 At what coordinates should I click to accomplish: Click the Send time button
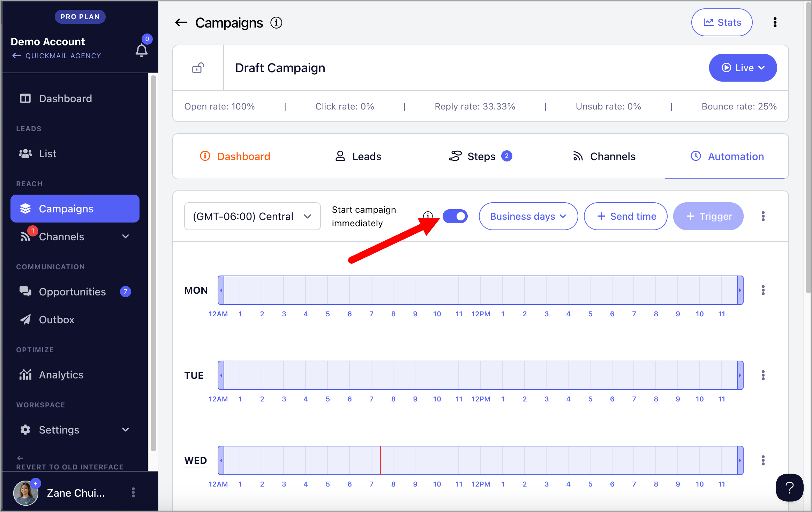point(626,216)
